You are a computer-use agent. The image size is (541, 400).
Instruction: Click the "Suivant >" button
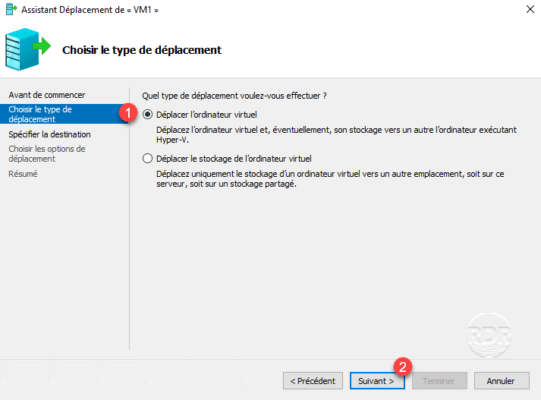click(377, 381)
